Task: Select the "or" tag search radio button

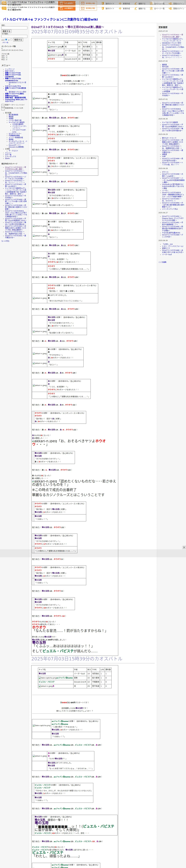Action: click(x=11, y=39)
